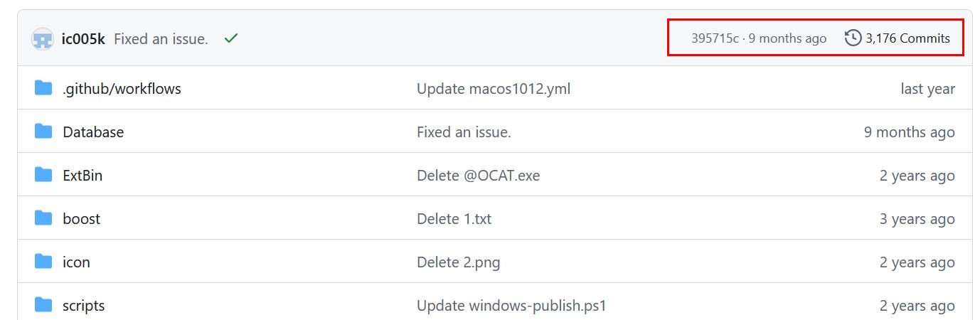This screenshot has width=980, height=320.
Task: Open the .github/workflows directory
Action: tap(122, 89)
